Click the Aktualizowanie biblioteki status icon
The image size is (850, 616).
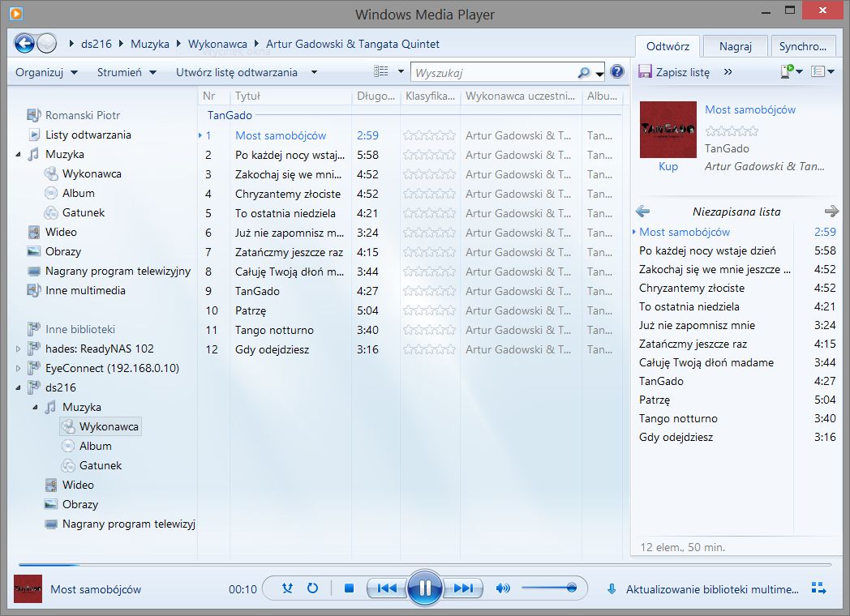click(612, 589)
